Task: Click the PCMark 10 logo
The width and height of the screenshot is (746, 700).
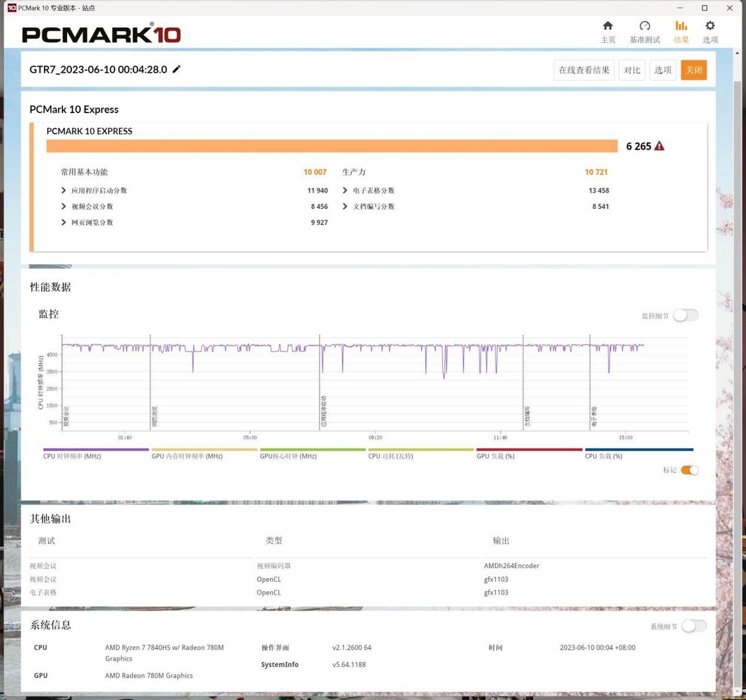Action: tap(101, 34)
